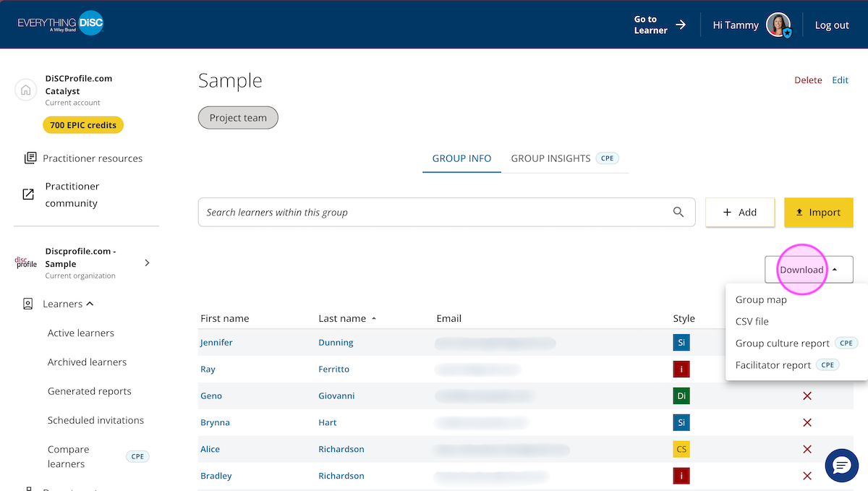Viewport: 868px width, 491px height.
Task: Open Tammy's profile avatar
Action: coord(778,25)
